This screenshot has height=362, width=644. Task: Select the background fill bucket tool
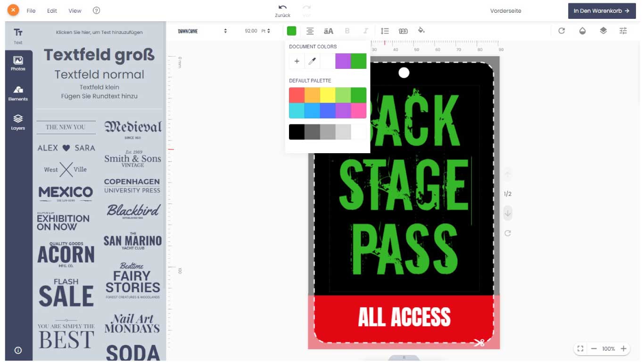point(421,31)
